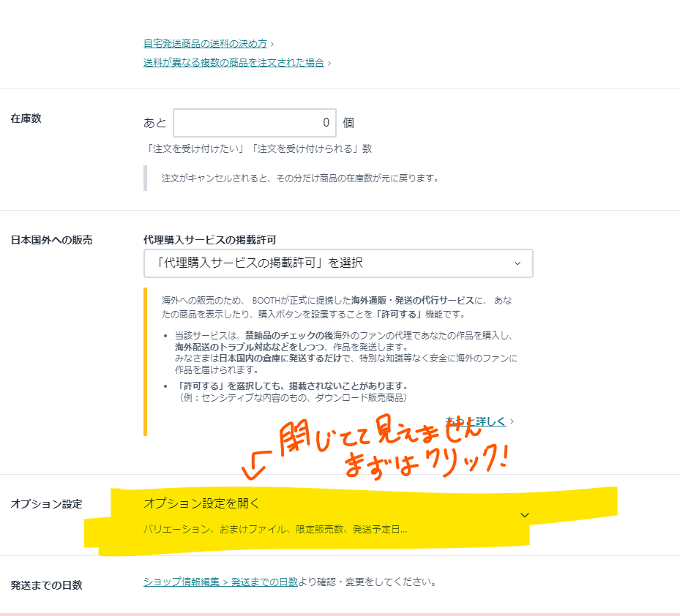This screenshot has height=616, width=680.
Task: Click the 「注文を受け付けたい」「注文を受け付けられる」数 hint
Action: coord(258,149)
